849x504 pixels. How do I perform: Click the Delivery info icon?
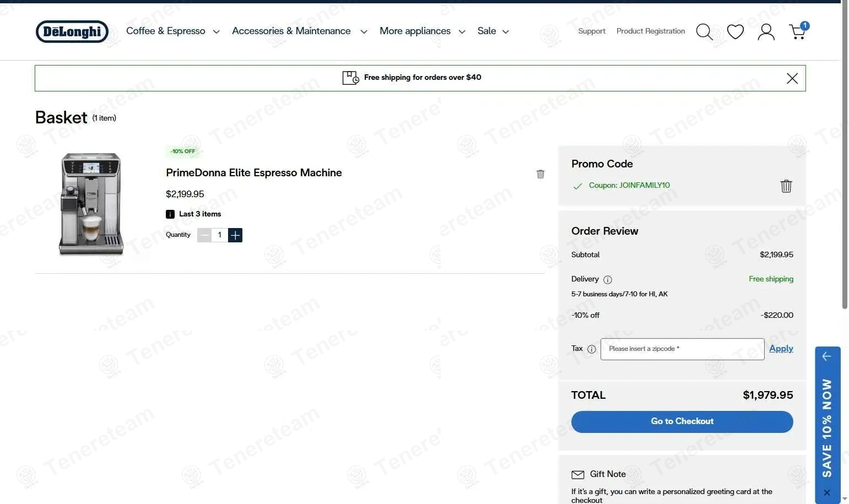[608, 280]
